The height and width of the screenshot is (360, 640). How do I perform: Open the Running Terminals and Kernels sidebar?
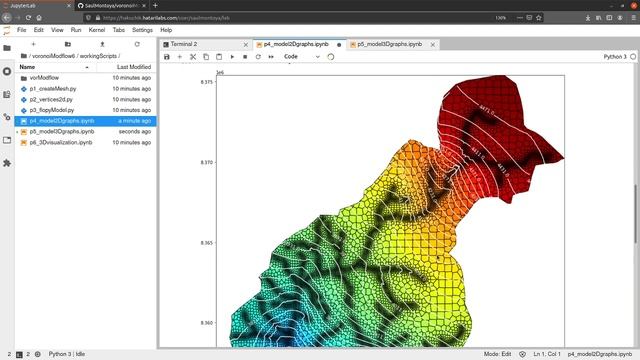7,71
